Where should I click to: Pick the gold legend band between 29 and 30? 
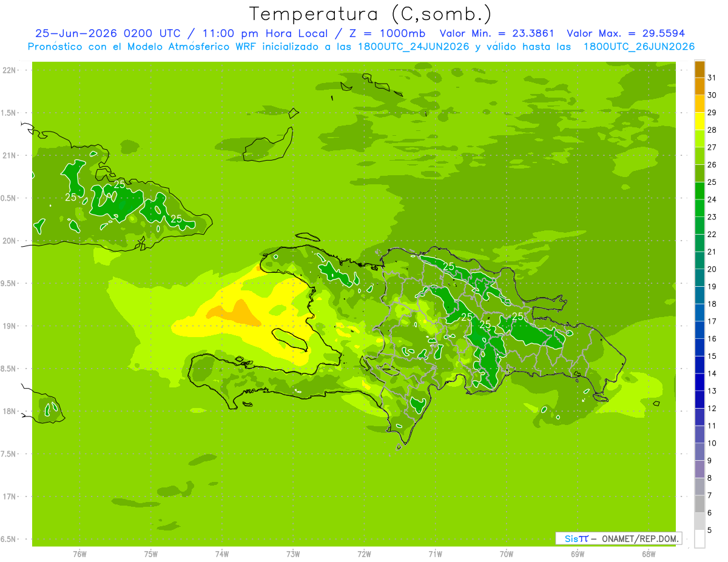pyautogui.click(x=699, y=104)
